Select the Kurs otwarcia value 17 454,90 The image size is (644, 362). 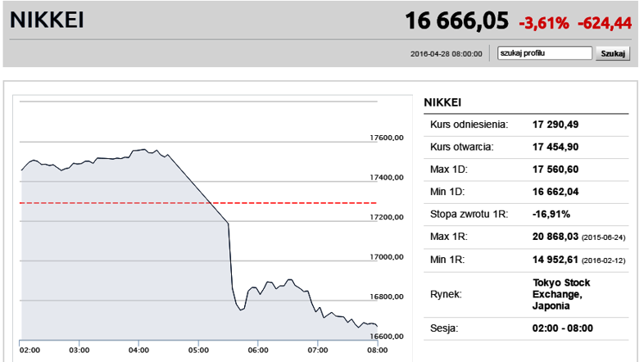556,147
